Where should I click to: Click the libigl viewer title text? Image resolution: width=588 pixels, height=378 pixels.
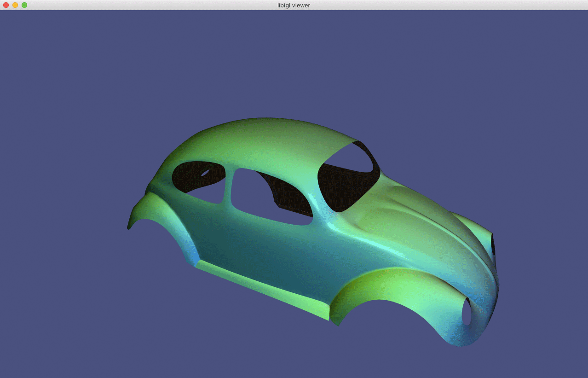point(294,5)
